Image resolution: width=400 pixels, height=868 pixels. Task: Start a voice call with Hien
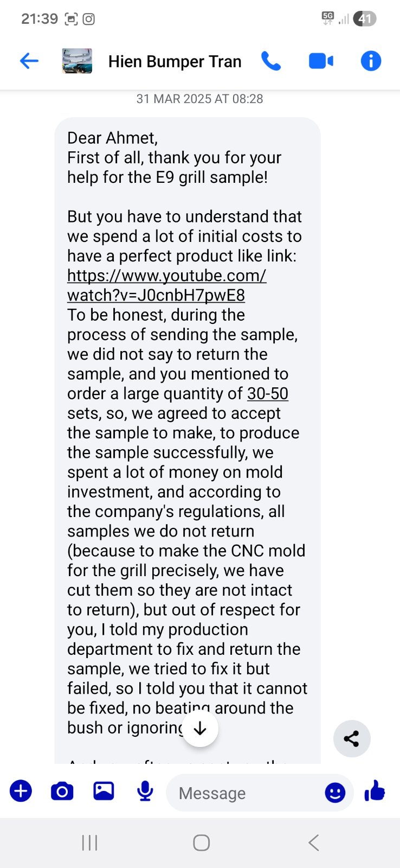(271, 61)
